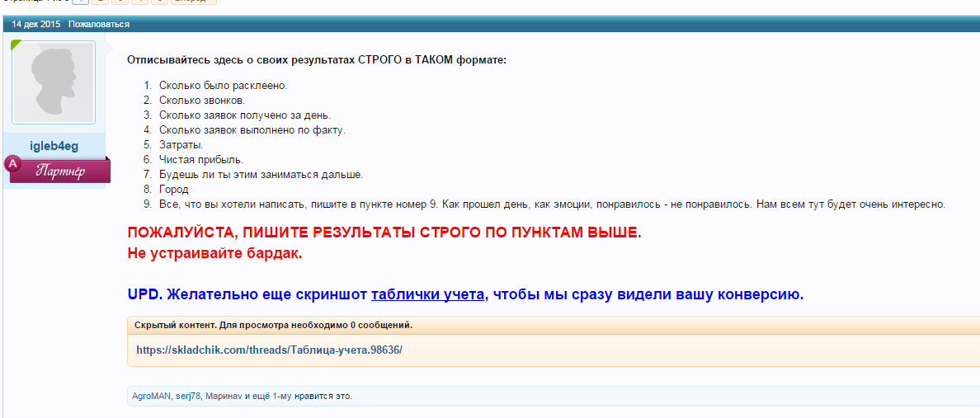Click the red 'ПОЖАЛУЙСТА, ПИШИТЕ РЕЗУЛЬТАТЫ' text
The width and height of the screenshot is (980, 418).
pos(384,232)
